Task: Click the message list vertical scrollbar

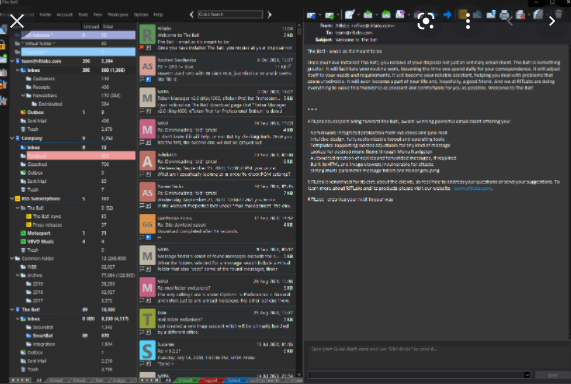Action: (299, 199)
